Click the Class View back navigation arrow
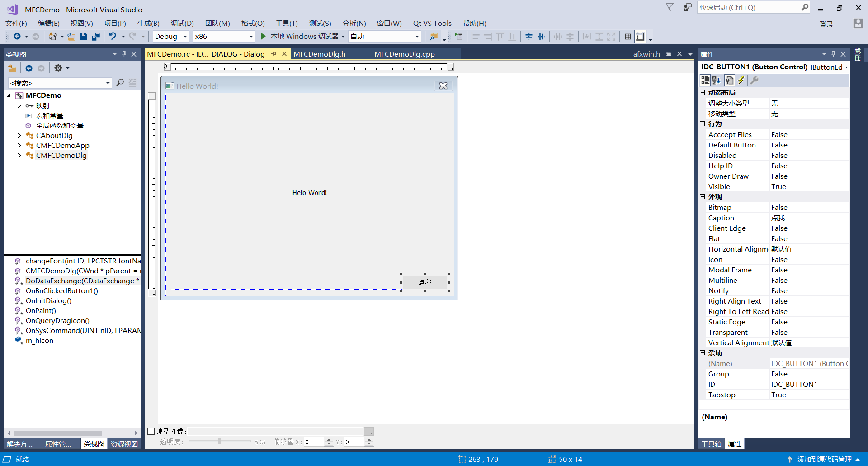 coord(29,68)
